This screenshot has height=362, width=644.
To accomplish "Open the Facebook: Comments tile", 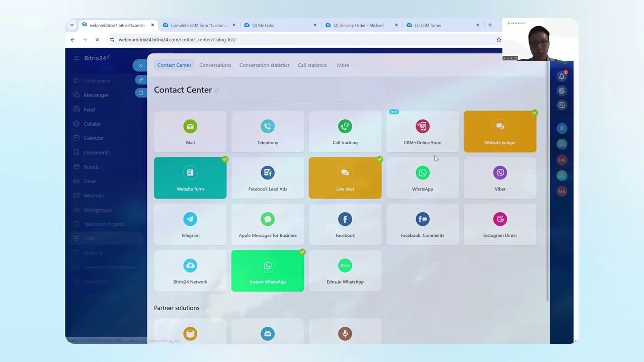I will tap(423, 224).
